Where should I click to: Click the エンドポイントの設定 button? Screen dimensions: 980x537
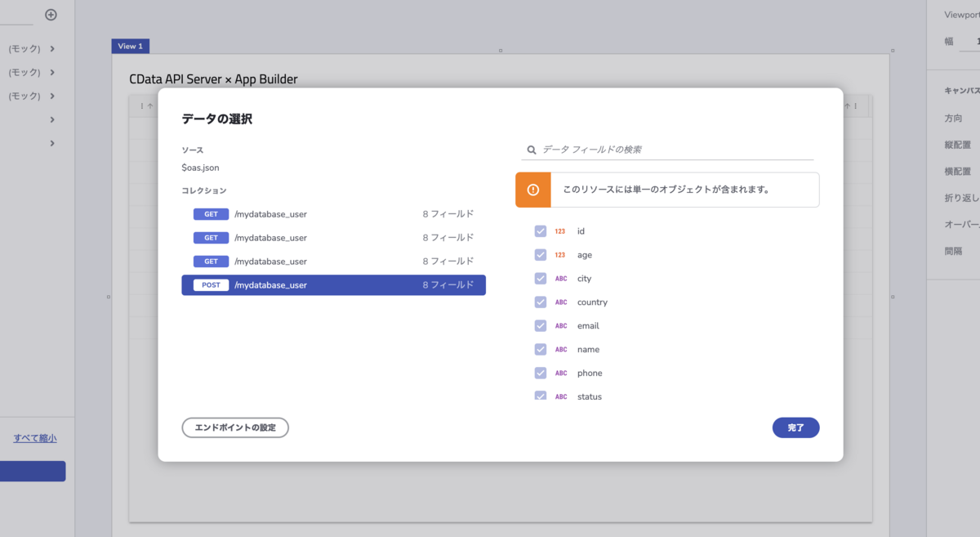point(235,427)
